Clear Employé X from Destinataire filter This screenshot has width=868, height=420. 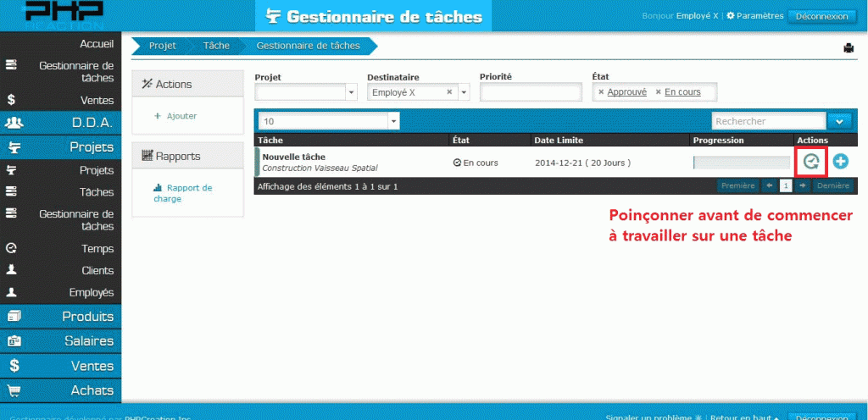click(450, 92)
